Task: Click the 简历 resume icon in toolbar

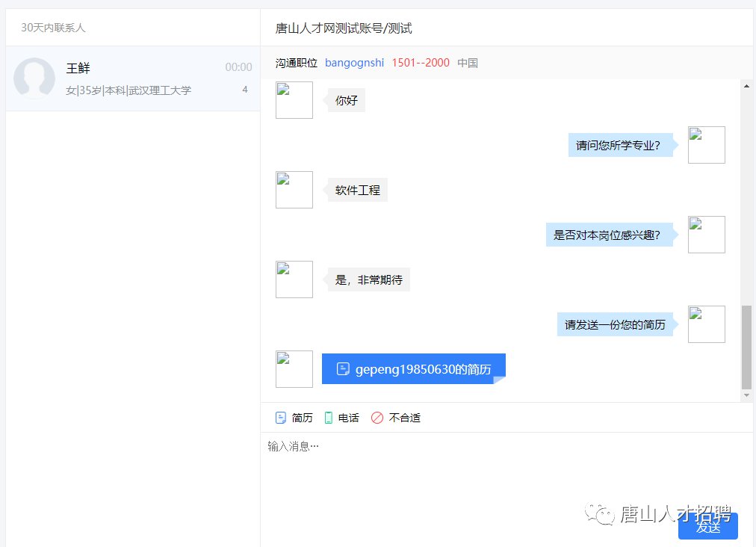Action: 281,418
